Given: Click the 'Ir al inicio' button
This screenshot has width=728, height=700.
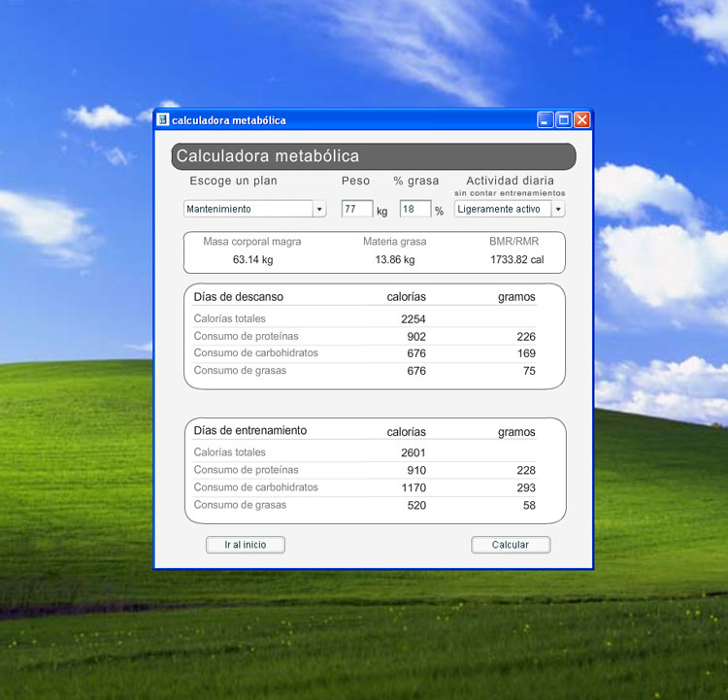Looking at the screenshot, I should click(246, 545).
